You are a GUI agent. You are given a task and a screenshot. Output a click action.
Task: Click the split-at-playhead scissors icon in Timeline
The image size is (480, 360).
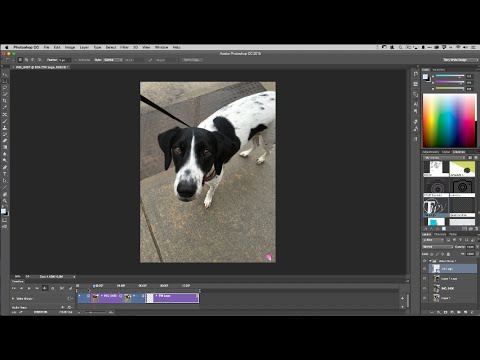(x=62, y=288)
